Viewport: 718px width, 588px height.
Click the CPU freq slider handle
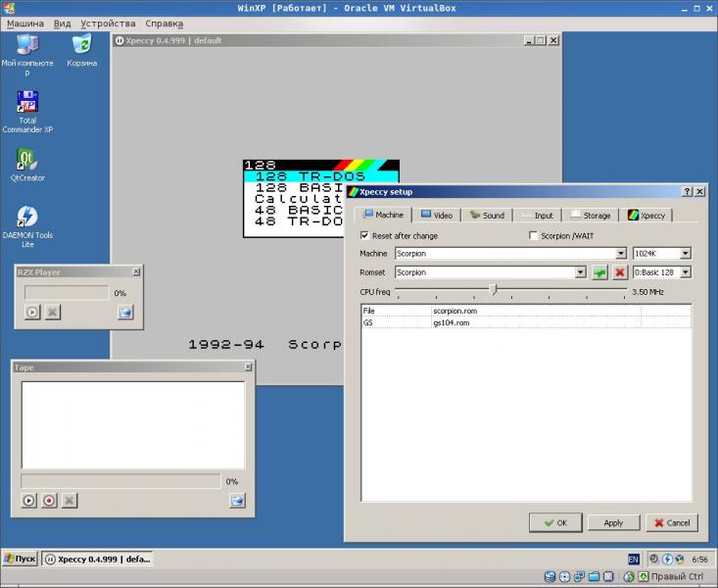coord(493,290)
